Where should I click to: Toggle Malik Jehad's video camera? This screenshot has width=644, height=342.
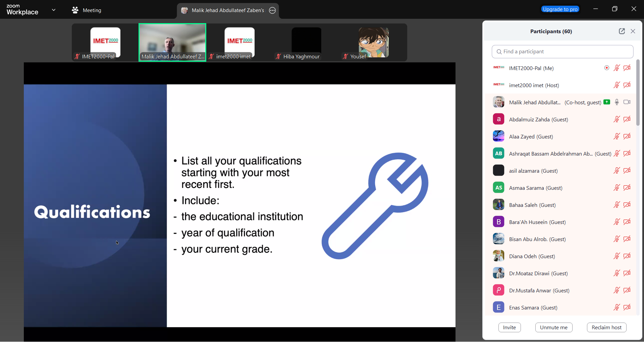coord(627,102)
